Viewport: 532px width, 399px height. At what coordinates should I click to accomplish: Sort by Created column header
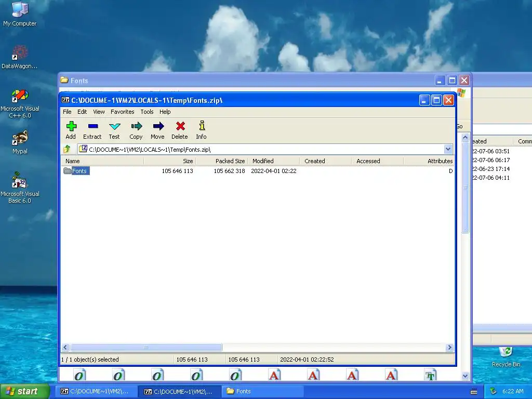(x=325, y=161)
